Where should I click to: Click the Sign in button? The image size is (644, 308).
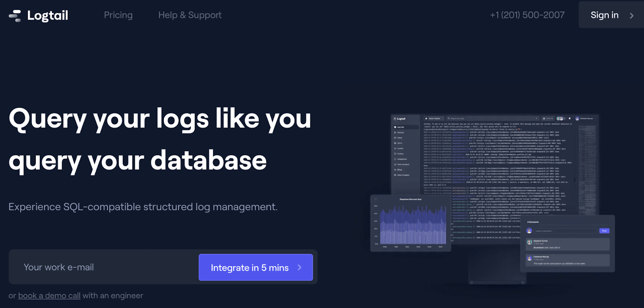(x=611, y=15)
